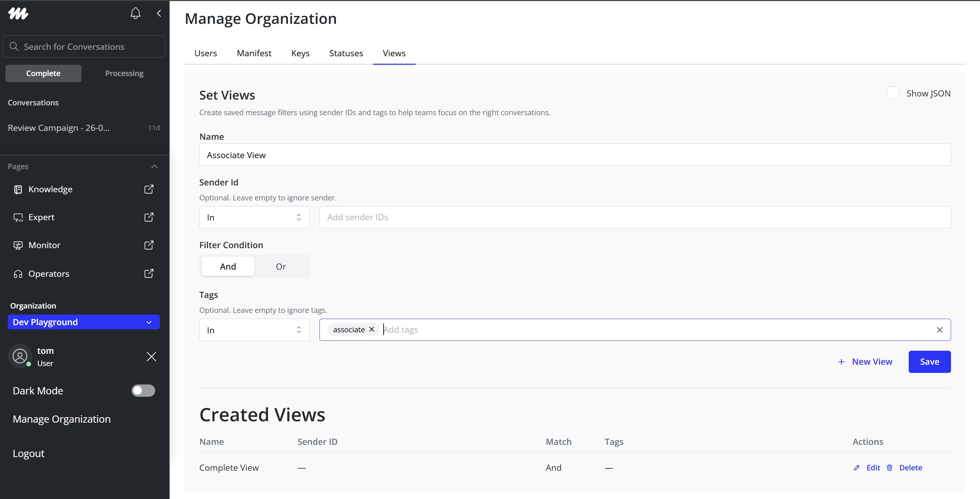
Task: Click the Save button
Action: [x=929, y=362]
